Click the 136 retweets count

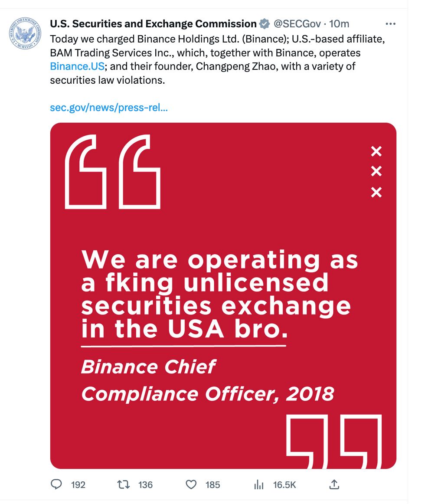pyautogui.click(x=145, y=485)
